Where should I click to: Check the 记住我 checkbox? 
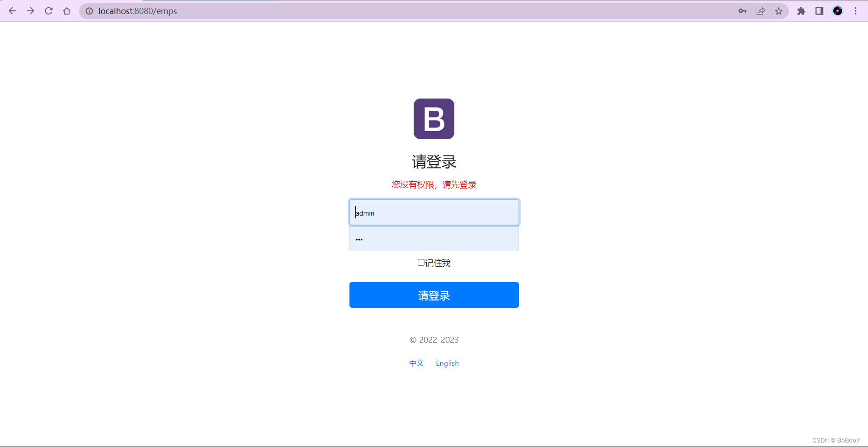tap(421, 263)
